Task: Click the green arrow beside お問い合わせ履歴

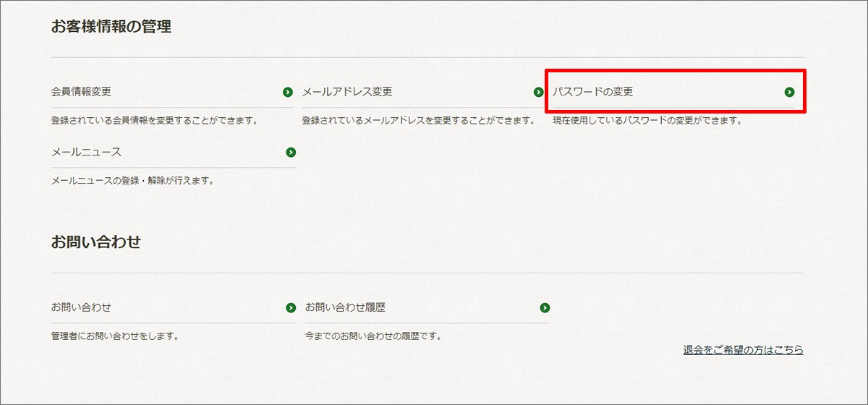Action: point(545,307)
